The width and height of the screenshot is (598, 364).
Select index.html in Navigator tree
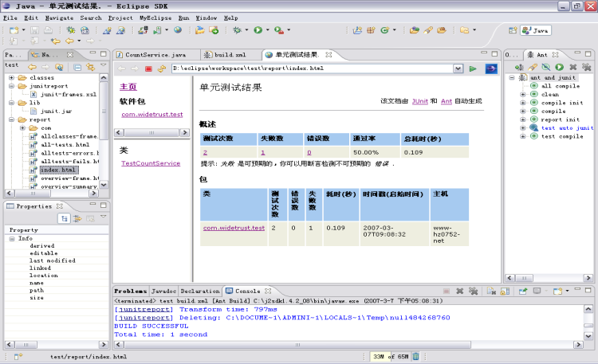(58, 170)
